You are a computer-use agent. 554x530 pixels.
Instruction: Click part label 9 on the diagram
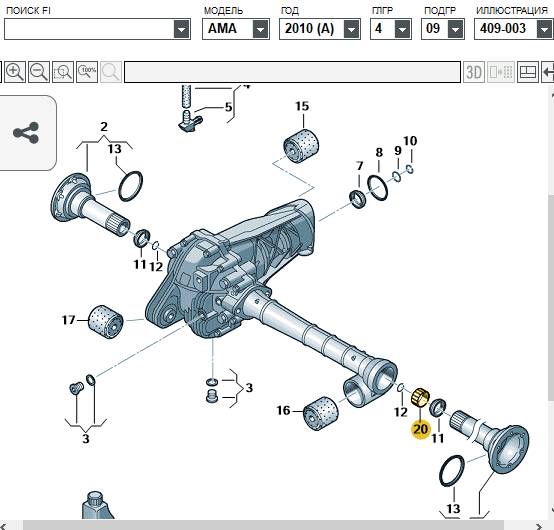tap(398, 151)
